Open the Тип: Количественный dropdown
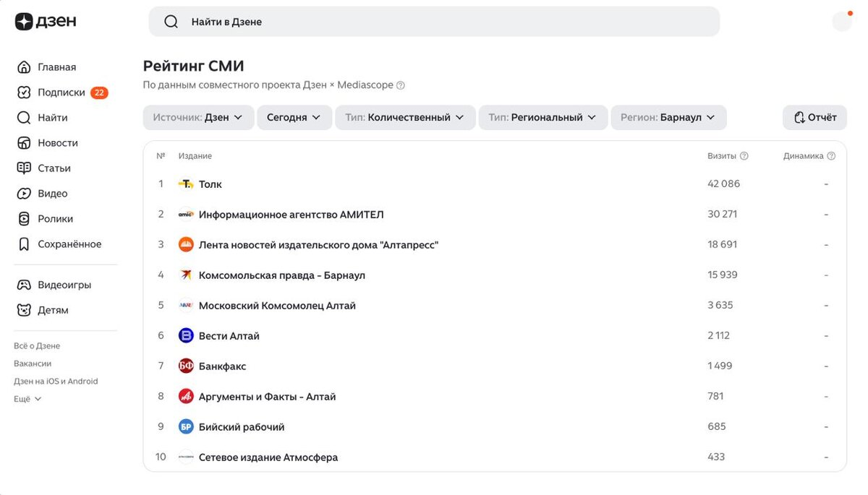 405,117
